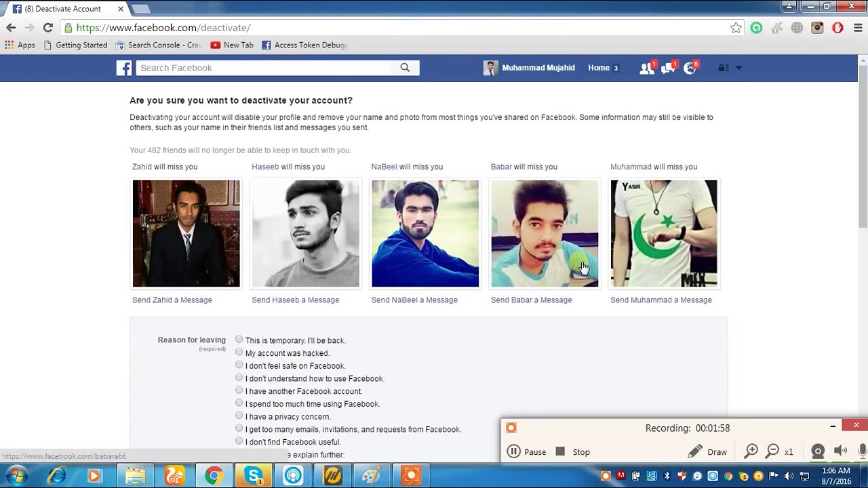Select 'I get too many emails' reason
The image size is (868, 488).
pos(239,428)
